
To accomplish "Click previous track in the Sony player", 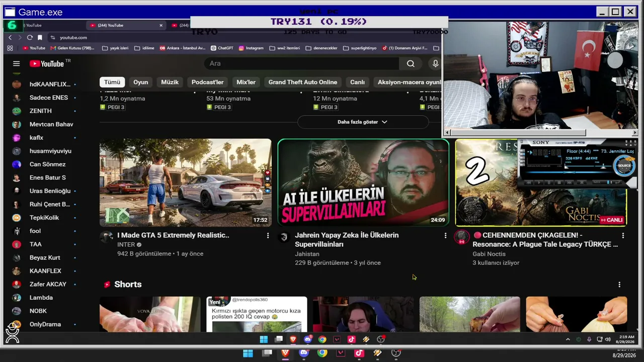I will [529, 182].
